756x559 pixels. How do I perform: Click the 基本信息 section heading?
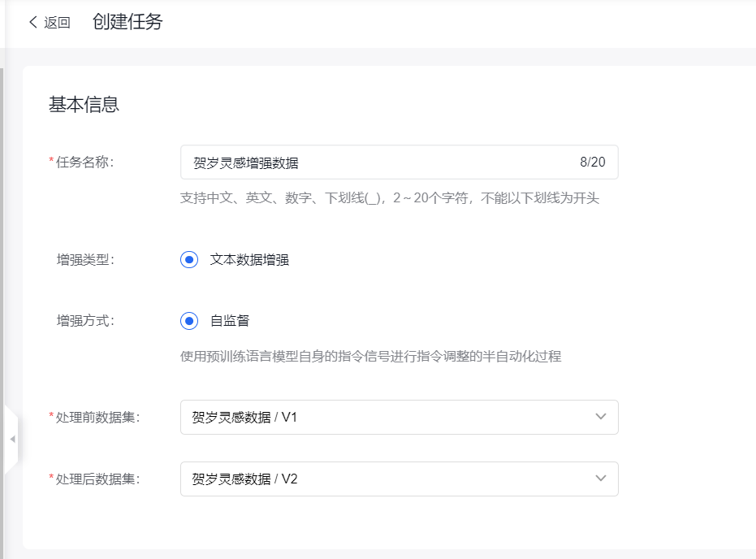tap(84, 105)
